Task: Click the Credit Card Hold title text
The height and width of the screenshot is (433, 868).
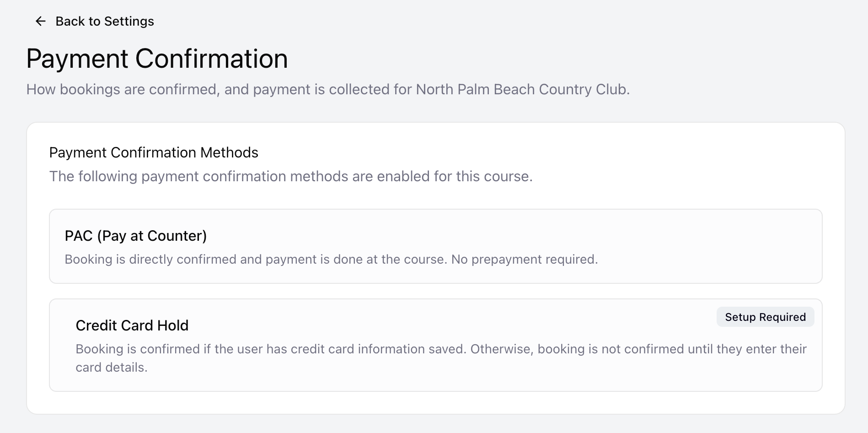Action: (132, 325)
